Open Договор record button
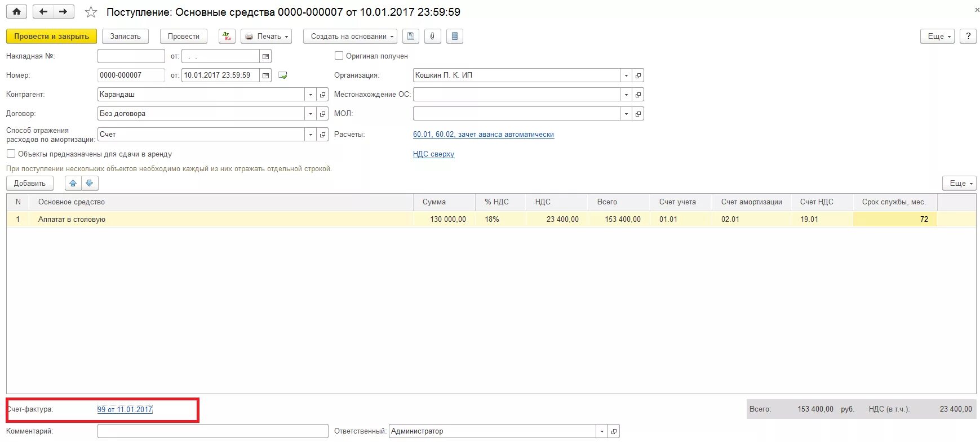The height and width of the screenshot is (442, 980). tap(322, 114)
